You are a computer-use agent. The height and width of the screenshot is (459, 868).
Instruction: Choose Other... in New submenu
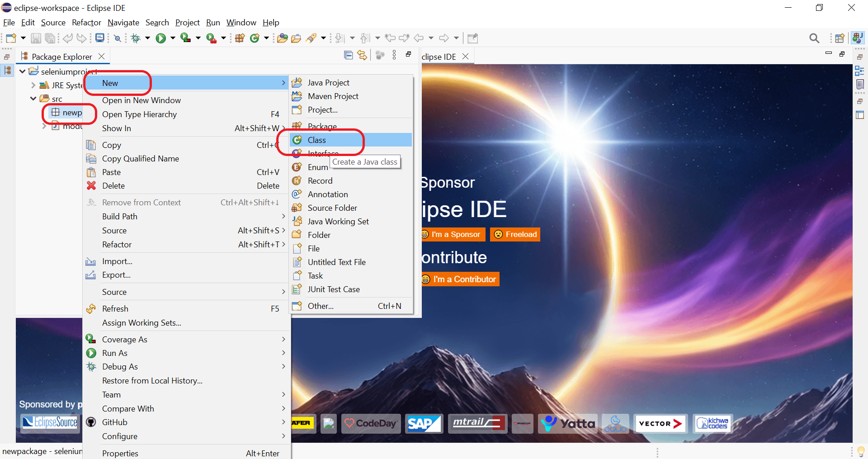click(x=351, y=306)
